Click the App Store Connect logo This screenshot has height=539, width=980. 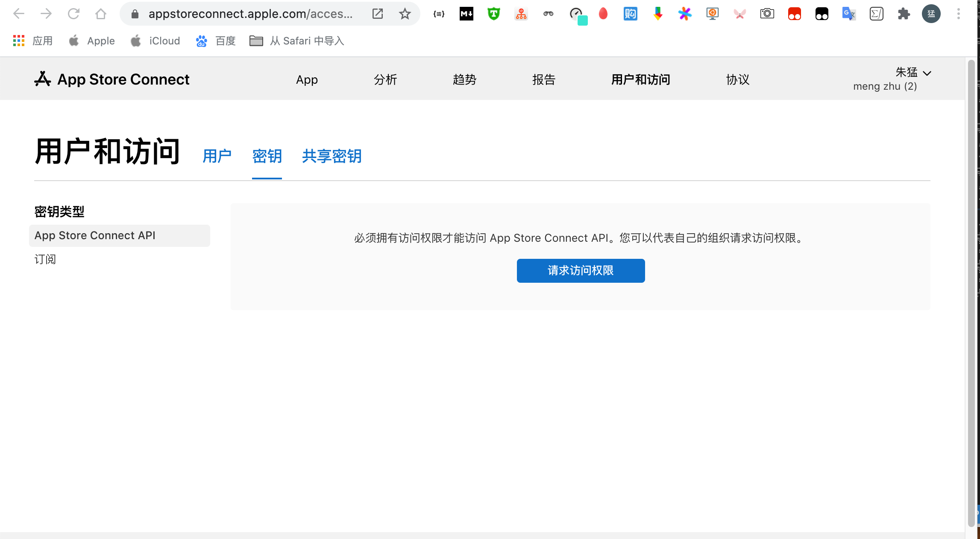click(112, 79)
